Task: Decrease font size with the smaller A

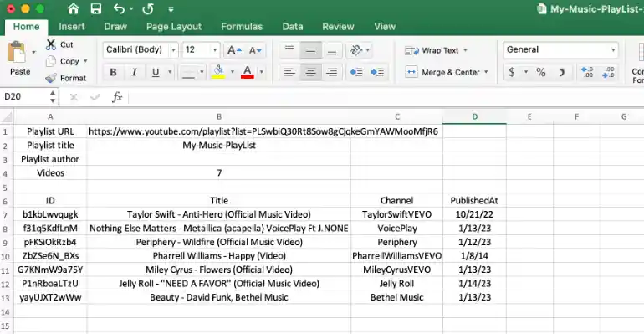Action: pos(255,50)
